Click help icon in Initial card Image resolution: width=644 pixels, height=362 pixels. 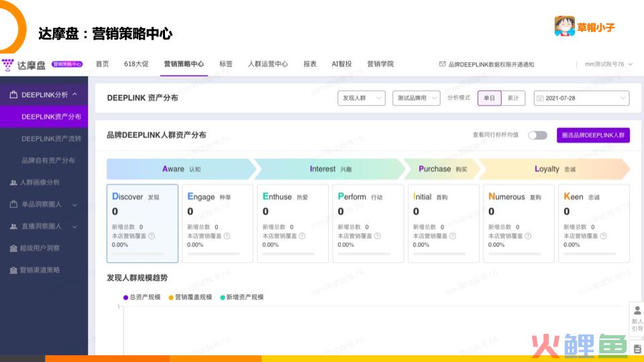(453, 236)
